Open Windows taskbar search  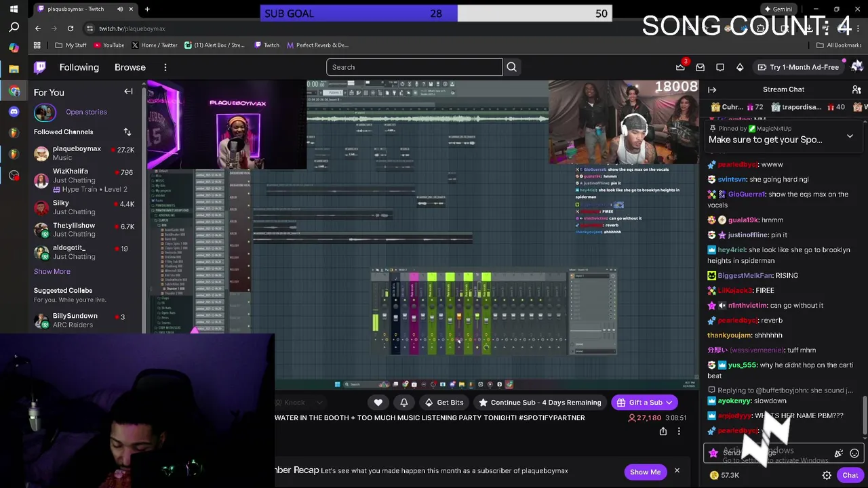pyautogui.click(x=14, y=28)
